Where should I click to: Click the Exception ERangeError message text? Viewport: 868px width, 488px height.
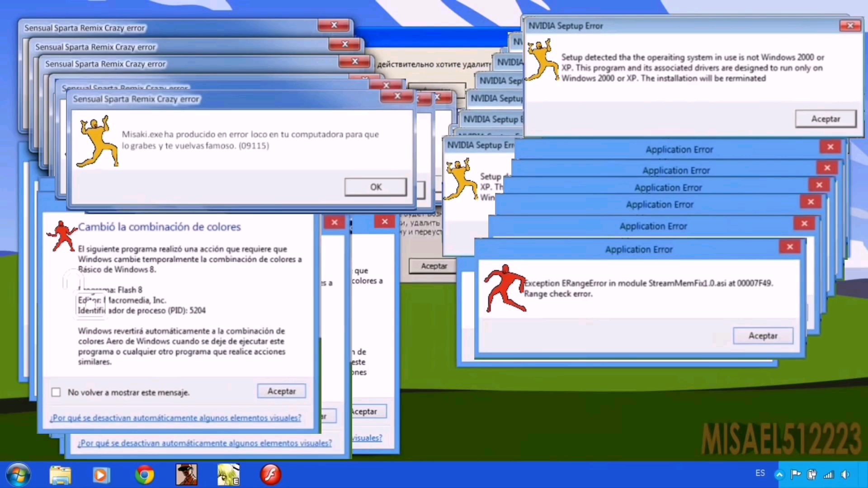pyautogui.click(x=649, y=288)
